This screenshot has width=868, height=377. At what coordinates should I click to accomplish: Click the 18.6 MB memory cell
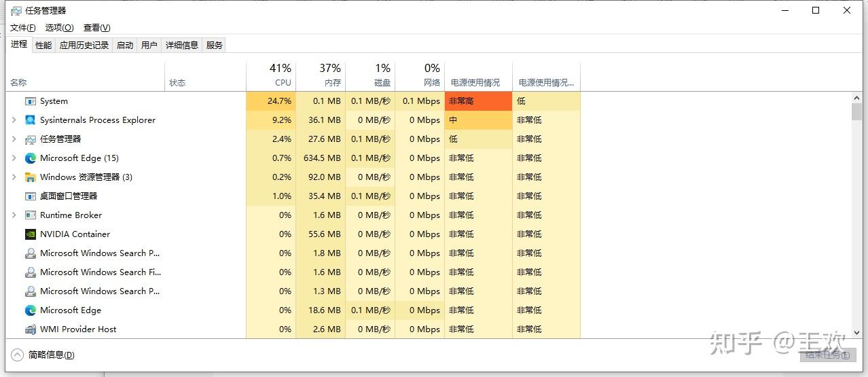pos(321,310)
